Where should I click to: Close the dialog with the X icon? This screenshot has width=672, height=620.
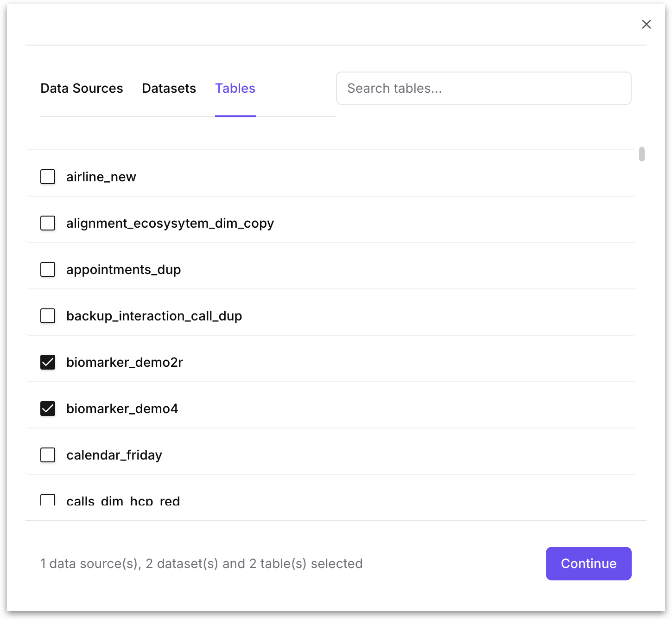pos(646,24)
